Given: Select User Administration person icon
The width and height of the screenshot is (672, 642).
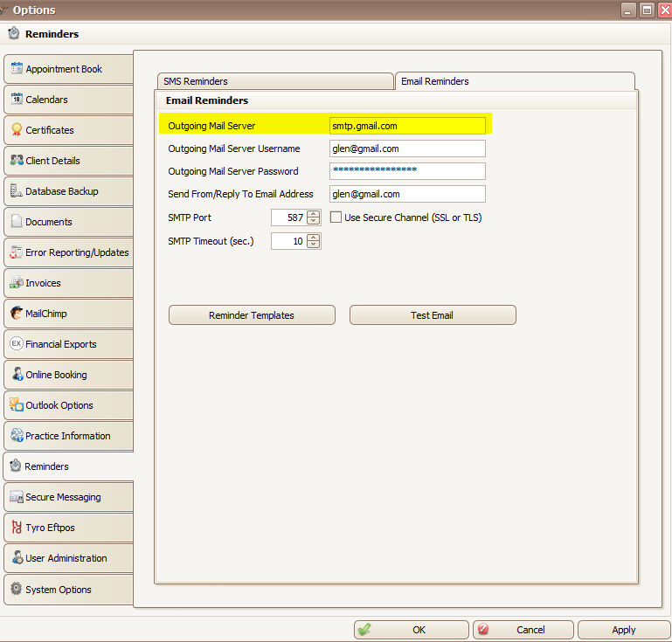Looking at the screenshot, I should pyautogui.click(x=17, y=557).
